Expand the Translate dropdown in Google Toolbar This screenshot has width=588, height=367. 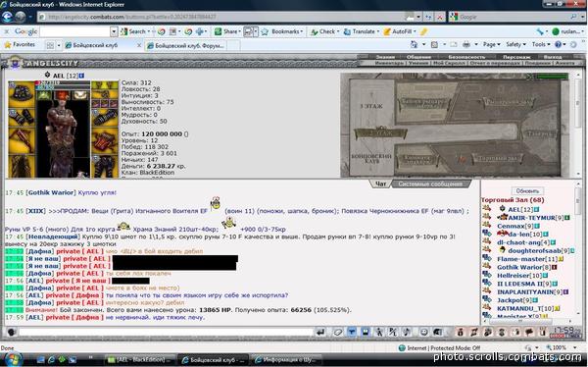tap(378, 32)
